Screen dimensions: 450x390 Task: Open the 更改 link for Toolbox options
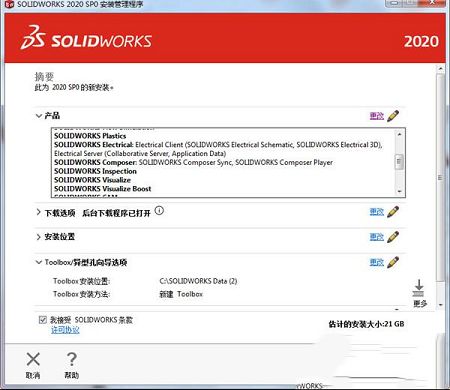[377, 262]
